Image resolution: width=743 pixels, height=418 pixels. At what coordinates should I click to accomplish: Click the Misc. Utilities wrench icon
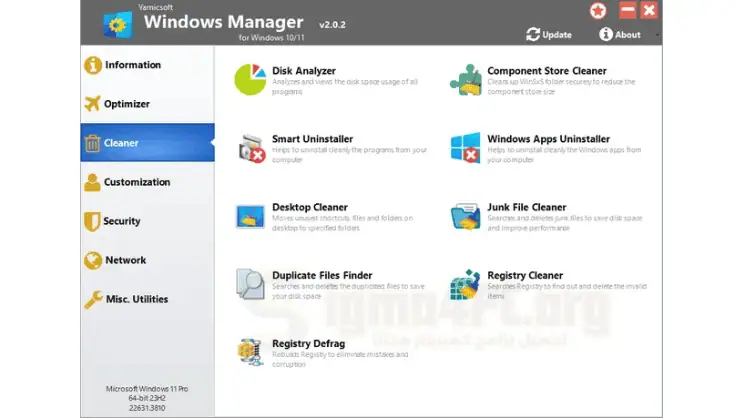pyautogui.click(x=93, y=300)
